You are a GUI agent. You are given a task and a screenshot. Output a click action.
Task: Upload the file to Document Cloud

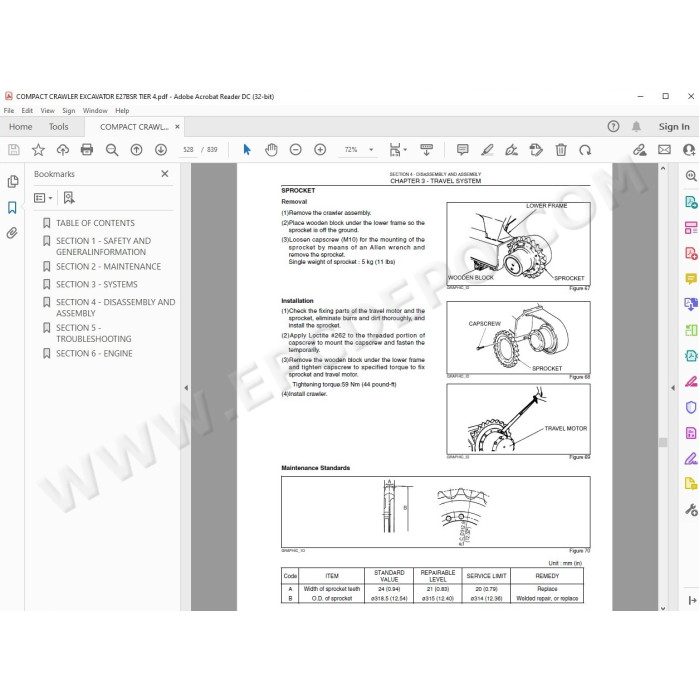[x=62, y=150]
